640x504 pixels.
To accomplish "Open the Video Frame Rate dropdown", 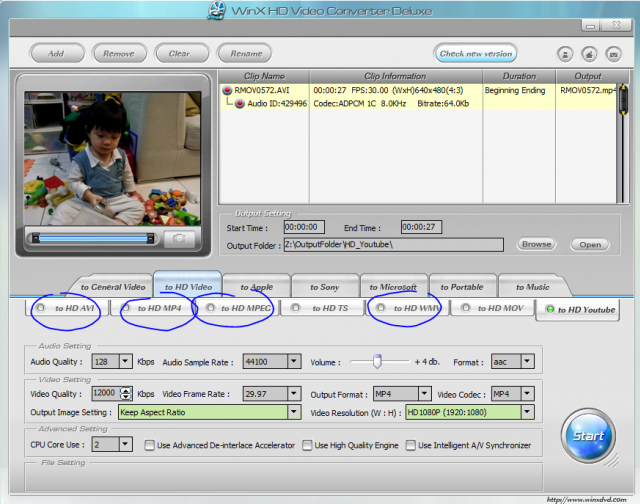I will (294, 394).
